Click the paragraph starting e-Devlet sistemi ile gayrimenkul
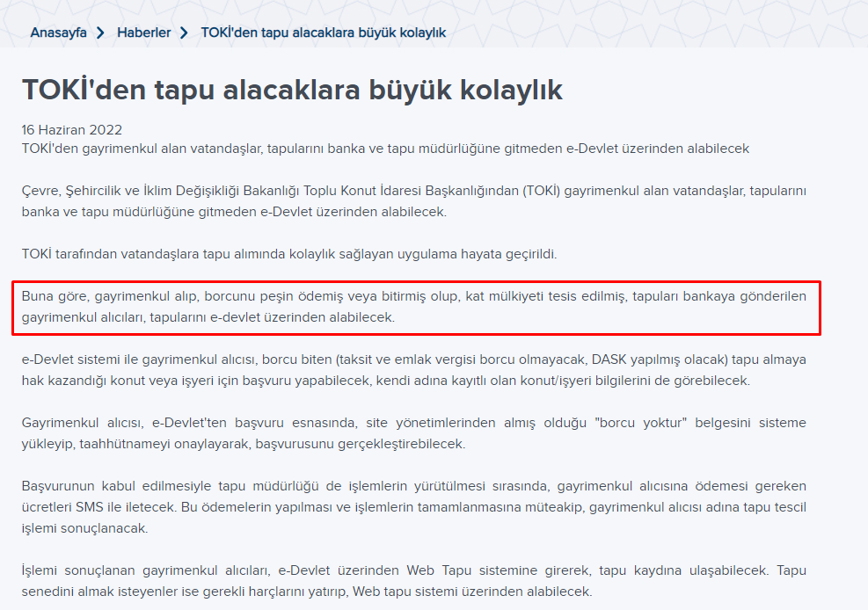The width and height of the screenshot is (868, 610). click(414, 370)
